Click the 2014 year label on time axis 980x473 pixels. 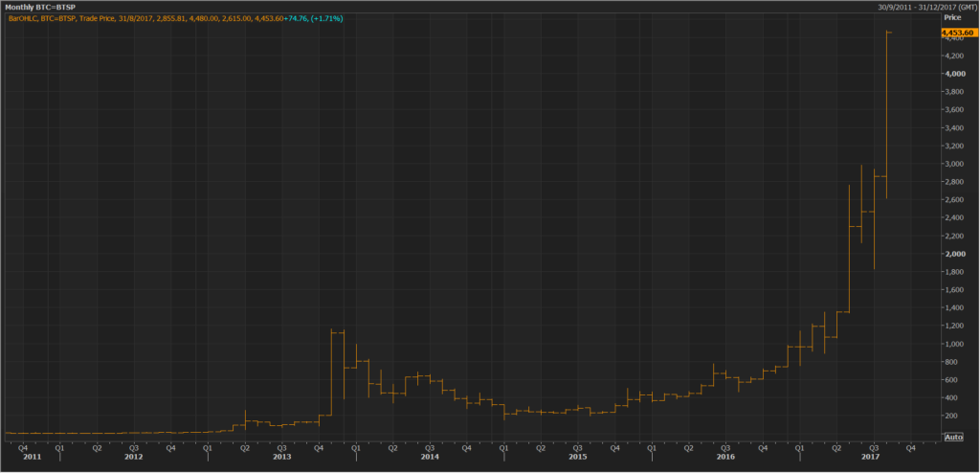430,458
